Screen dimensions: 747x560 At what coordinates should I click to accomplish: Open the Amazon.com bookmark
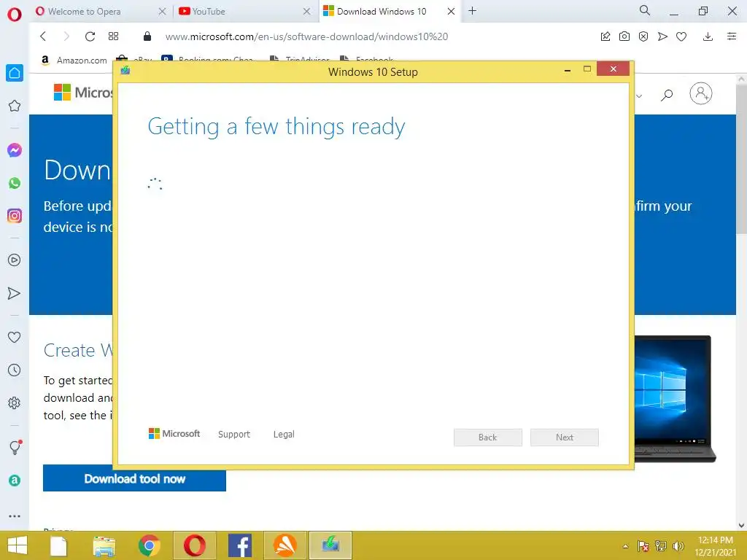(74, 60)
